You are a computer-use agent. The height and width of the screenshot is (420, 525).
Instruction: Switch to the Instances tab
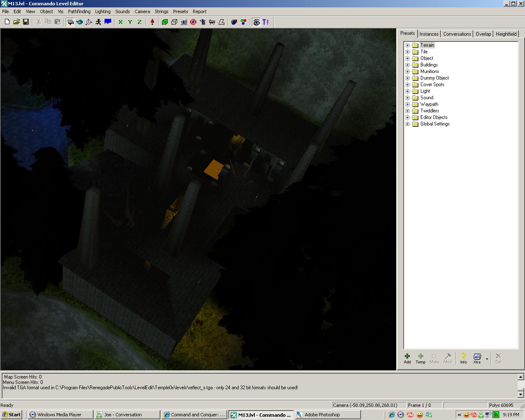[429, 34]
